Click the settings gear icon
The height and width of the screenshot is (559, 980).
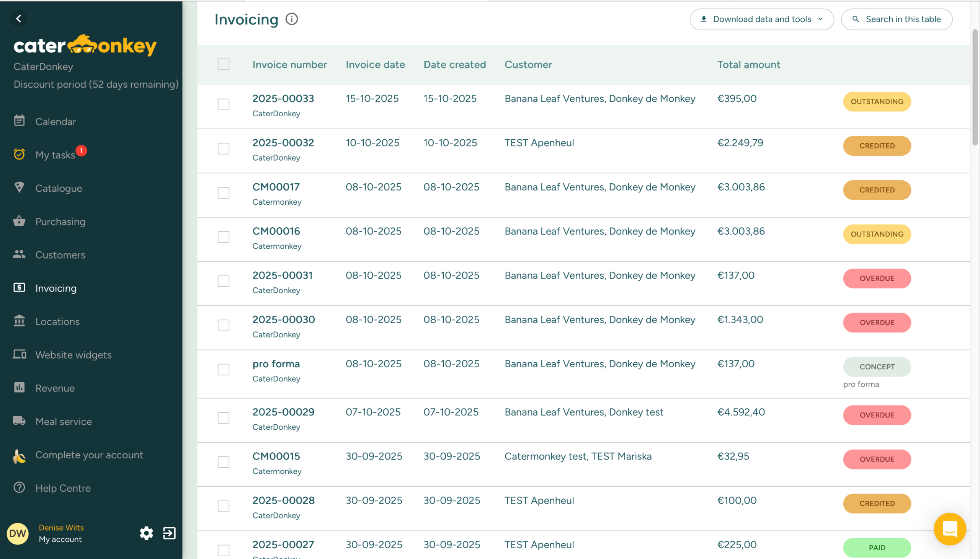click(146, 533)
